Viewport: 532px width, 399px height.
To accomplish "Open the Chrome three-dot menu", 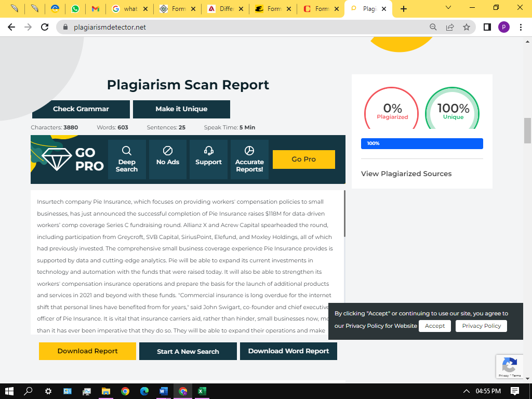I will pyautogui.click(x=521, y=27).
